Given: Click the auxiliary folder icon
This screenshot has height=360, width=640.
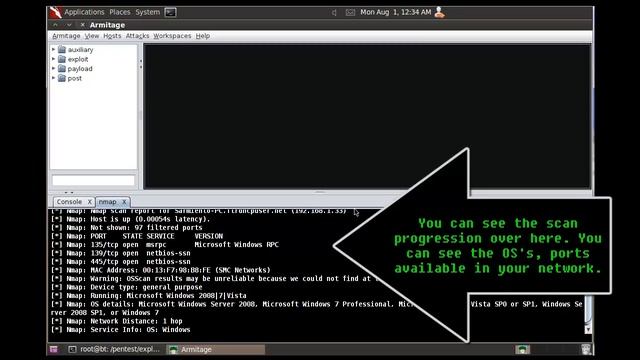Looking at the screenshot, I should [x=62, y=49].
